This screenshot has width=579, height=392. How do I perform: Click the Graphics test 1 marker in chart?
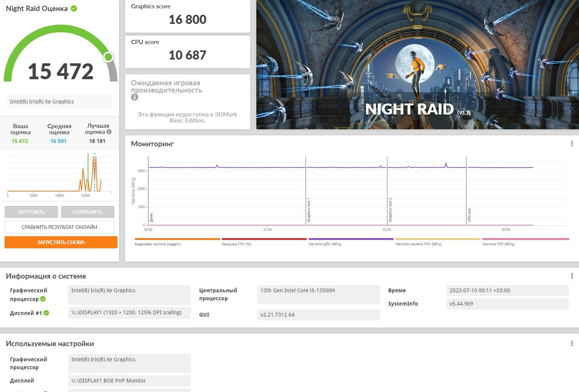309,210
